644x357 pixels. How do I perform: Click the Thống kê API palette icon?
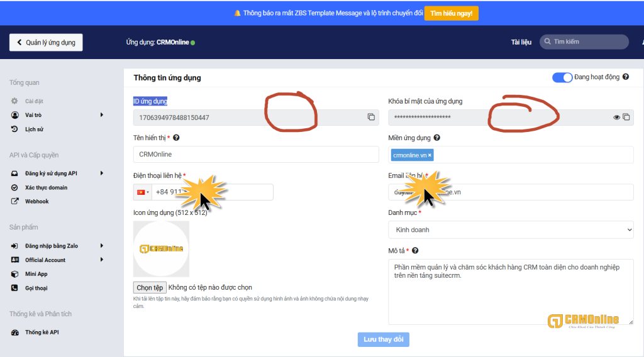coord(15,332)
